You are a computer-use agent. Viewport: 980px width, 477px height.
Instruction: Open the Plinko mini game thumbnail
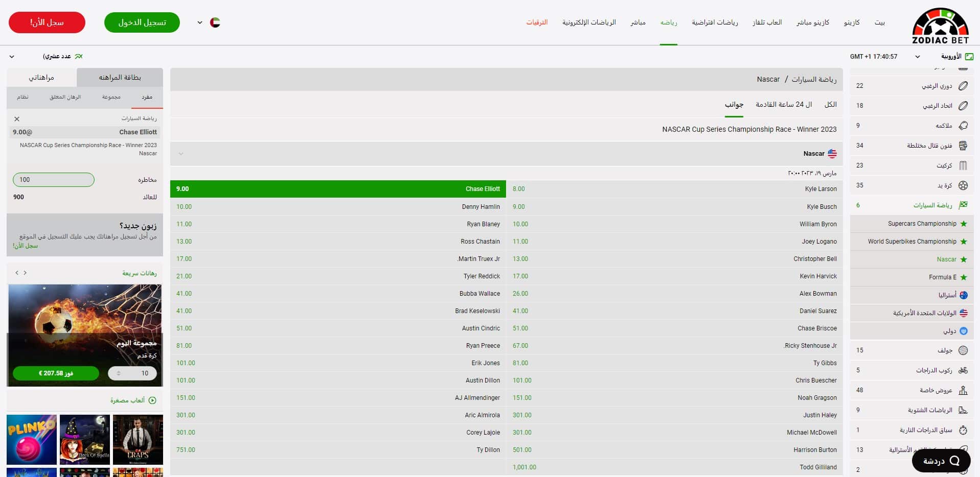click(x=32, y=440)
